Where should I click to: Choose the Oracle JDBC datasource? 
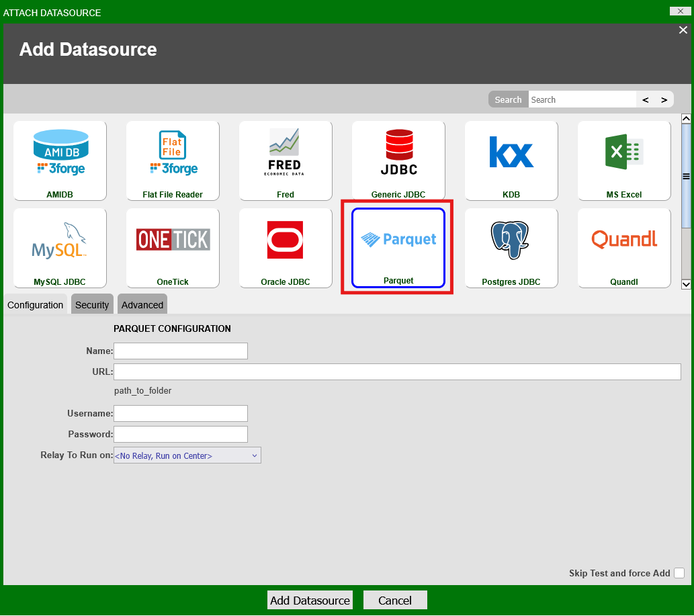tap(286, 248)
